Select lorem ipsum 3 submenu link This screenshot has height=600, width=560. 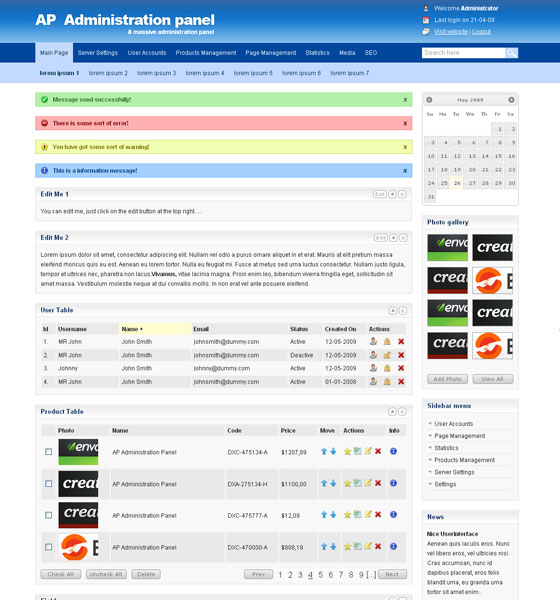coord(157,73)
